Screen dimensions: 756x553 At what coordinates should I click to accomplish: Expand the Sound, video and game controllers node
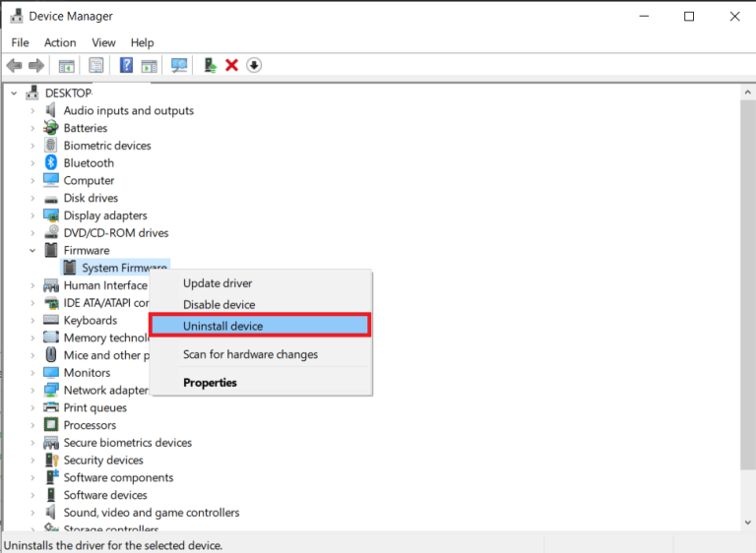point(32,513)
